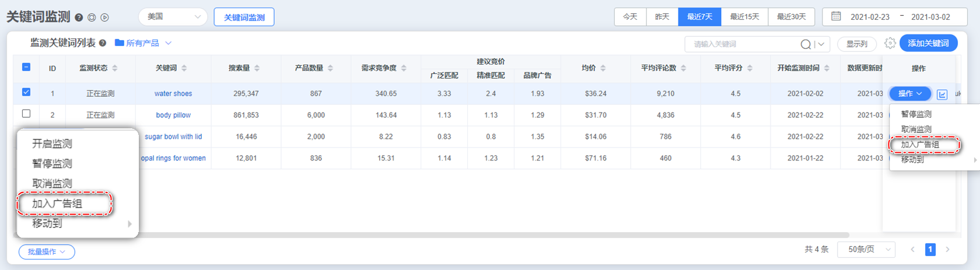Viewport: 980px width, 270px height.
Task: Click the 添加关键词 button
Action: pyautogui.click(x=928, y=43)
